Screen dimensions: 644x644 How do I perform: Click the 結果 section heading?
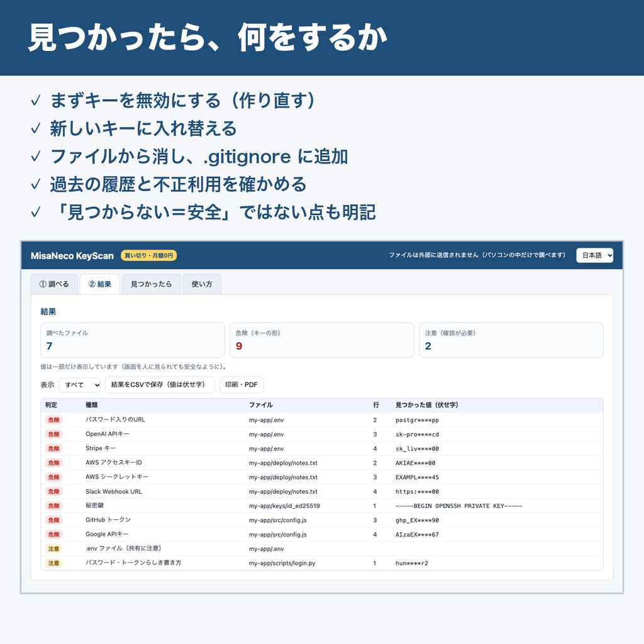tap(48, 311)
